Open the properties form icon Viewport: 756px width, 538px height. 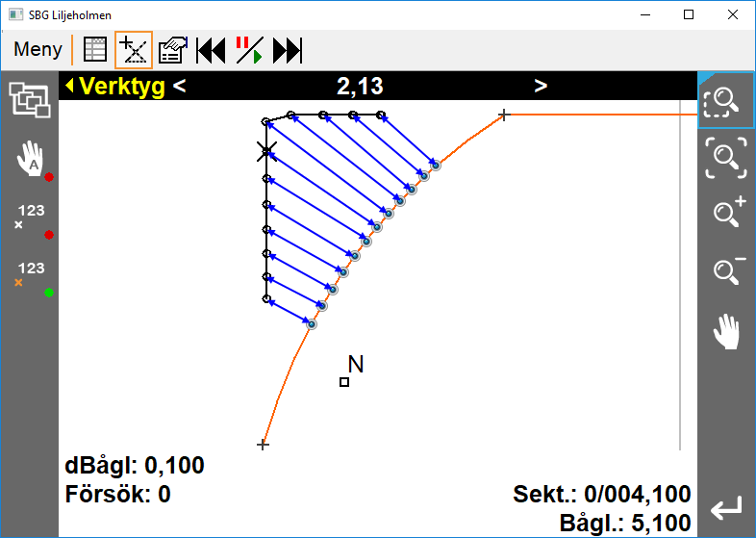(173, 50)
